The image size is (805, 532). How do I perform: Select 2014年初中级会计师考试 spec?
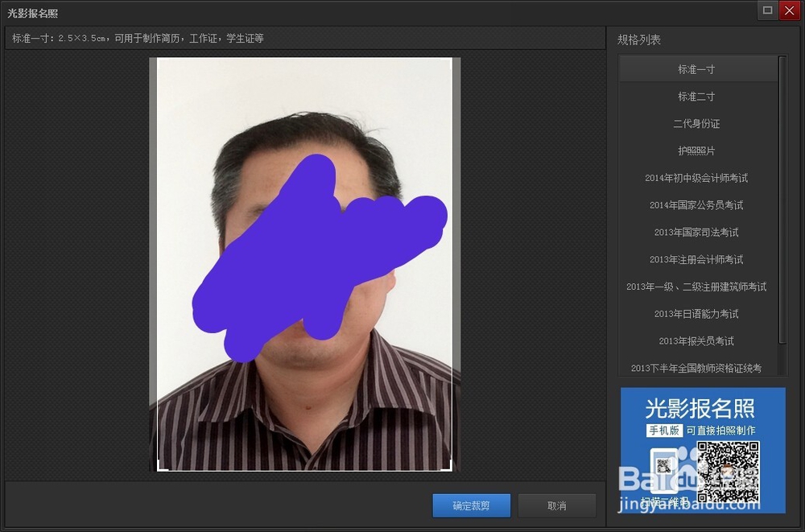coord(696,178)
